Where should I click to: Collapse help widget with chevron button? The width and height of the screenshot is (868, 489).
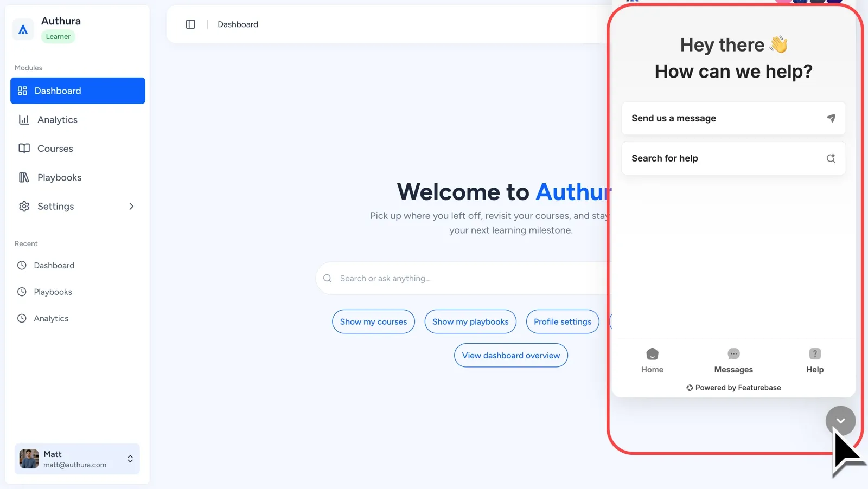(x=840, y=421)
